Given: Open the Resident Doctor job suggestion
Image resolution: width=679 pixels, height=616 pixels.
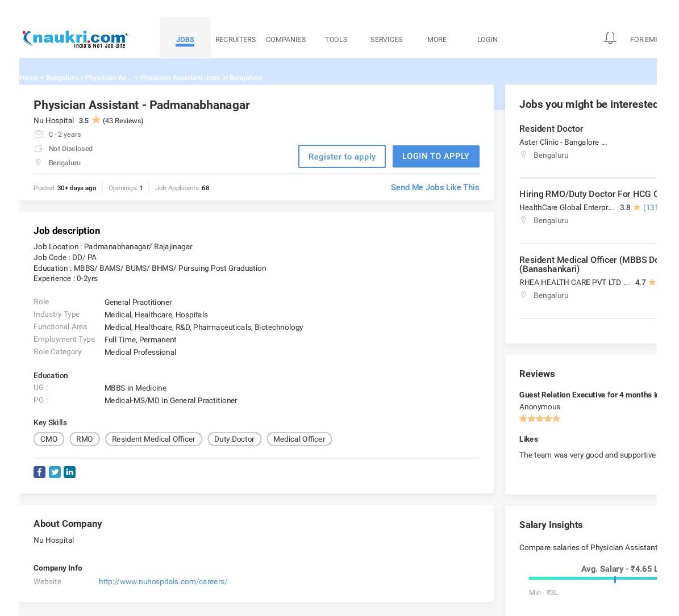Looking at the screenshot, I should click(x=551, y=128).
